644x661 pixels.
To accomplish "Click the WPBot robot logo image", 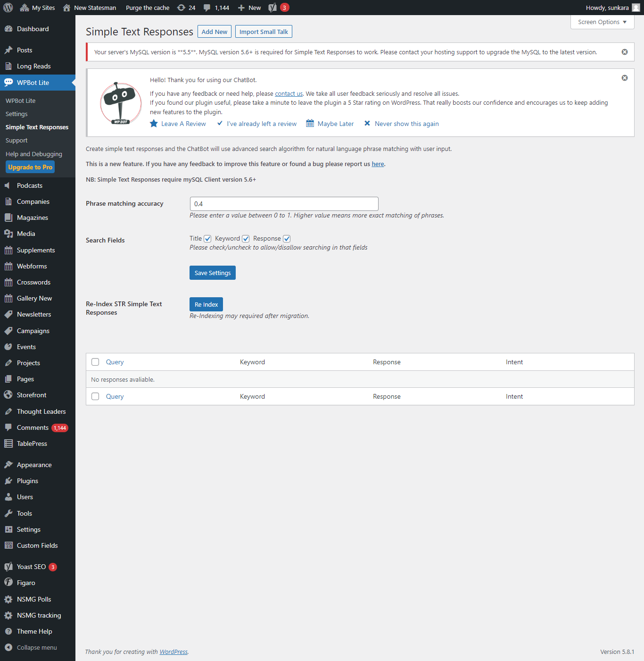I will point(121,103).
